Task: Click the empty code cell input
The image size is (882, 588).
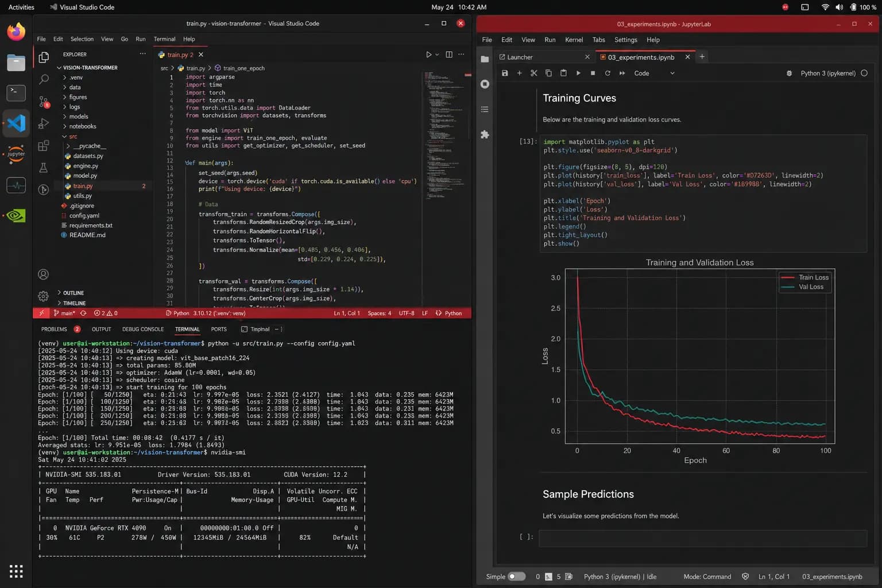Action: (x=703, y=538)
